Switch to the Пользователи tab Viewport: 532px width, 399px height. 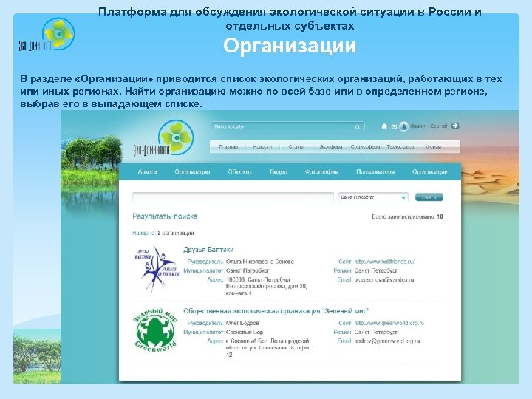pyautogui.click(x=375, y=171)
